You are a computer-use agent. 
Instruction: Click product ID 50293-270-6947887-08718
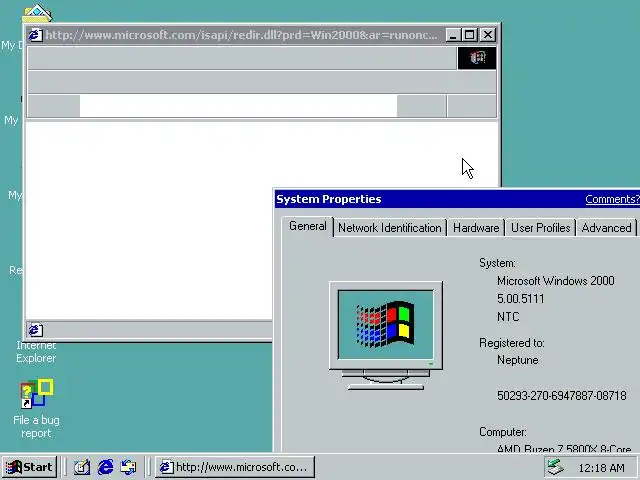(562, 396)
